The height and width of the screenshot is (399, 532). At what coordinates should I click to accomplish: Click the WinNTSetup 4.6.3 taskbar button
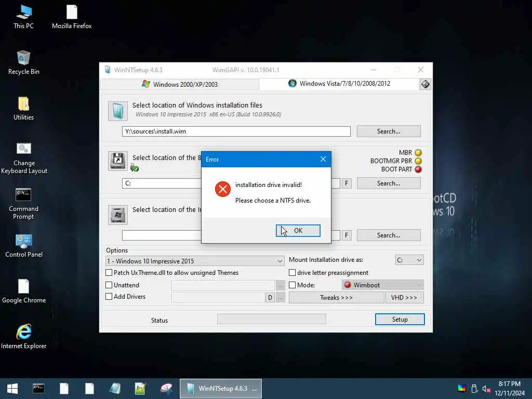tap(220, 389)
